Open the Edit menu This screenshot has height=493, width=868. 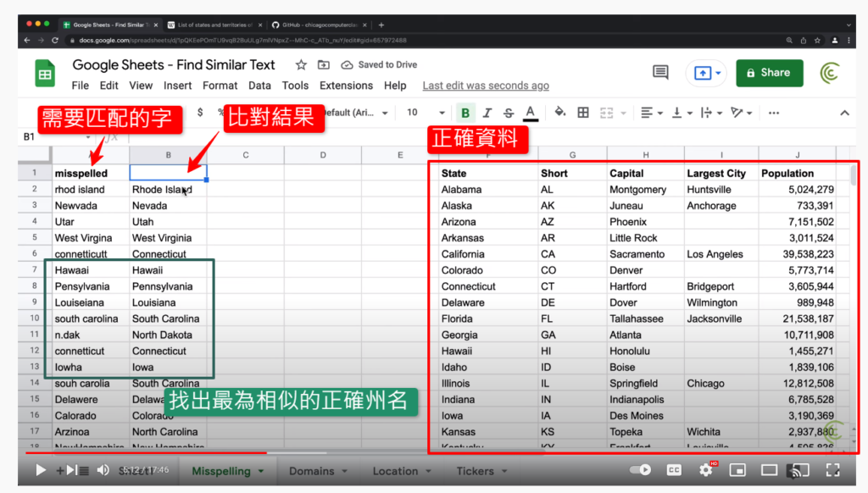point(109,86)
